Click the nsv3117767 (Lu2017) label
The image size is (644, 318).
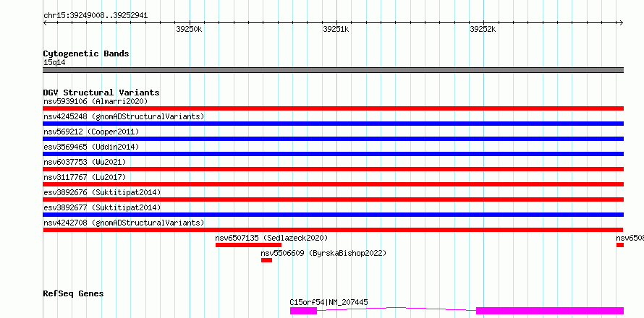pos(85,177)
